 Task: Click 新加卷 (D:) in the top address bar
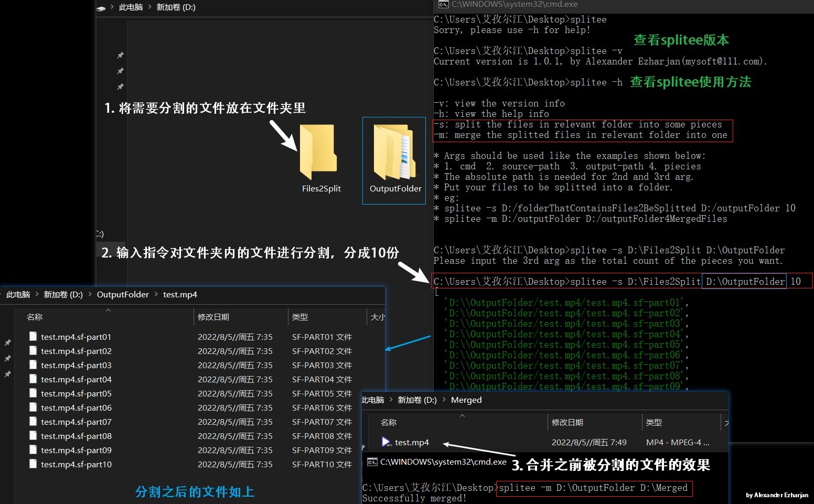176,7
